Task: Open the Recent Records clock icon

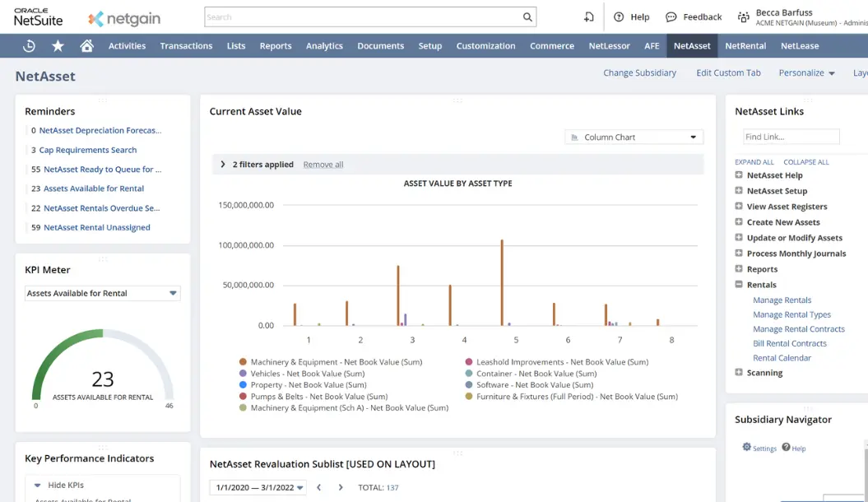Action: click(29, 46)
